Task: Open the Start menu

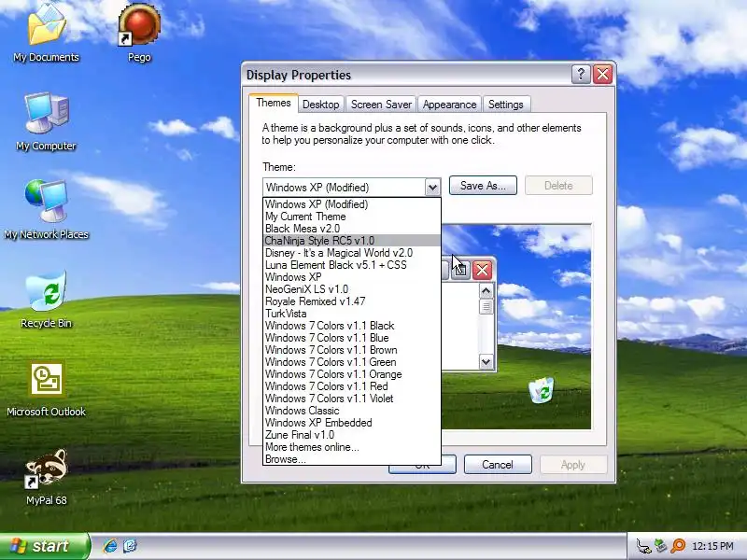Action: click(x=45, y=546)
